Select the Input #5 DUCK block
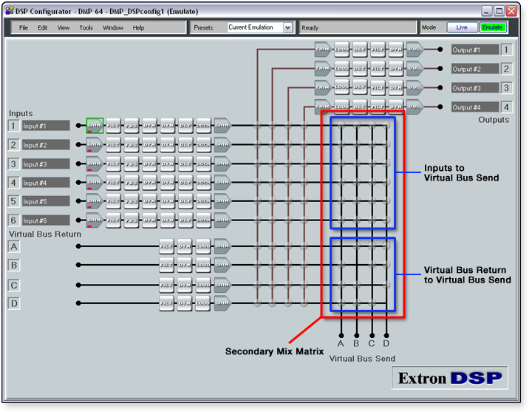 203,200
